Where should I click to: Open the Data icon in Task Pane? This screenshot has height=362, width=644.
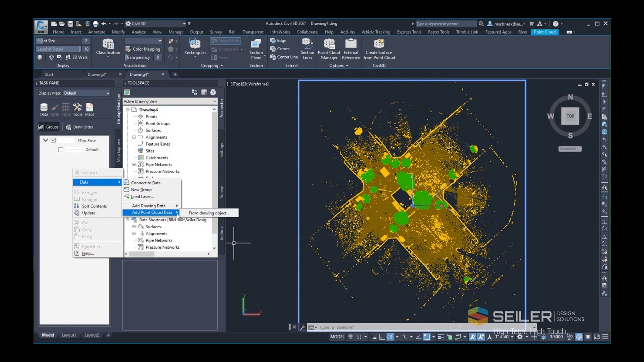(x=44, y=109)
